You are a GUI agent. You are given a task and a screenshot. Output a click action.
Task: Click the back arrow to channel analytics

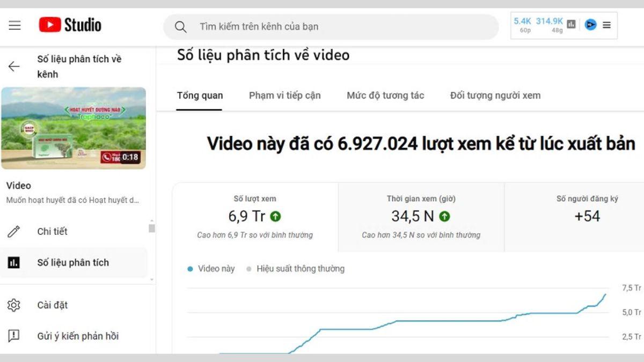point(14,67)
